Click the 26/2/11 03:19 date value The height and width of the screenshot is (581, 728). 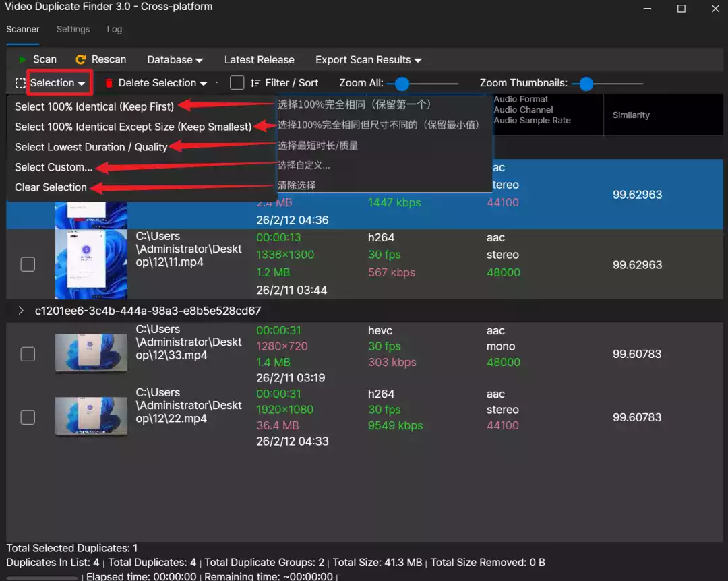(290, 377)
